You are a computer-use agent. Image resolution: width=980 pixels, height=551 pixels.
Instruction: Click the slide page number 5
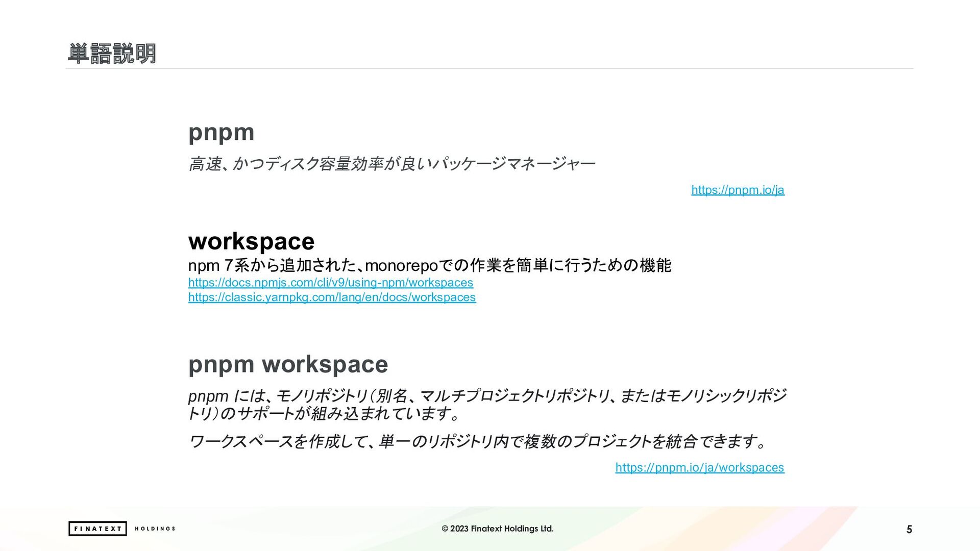909,530
